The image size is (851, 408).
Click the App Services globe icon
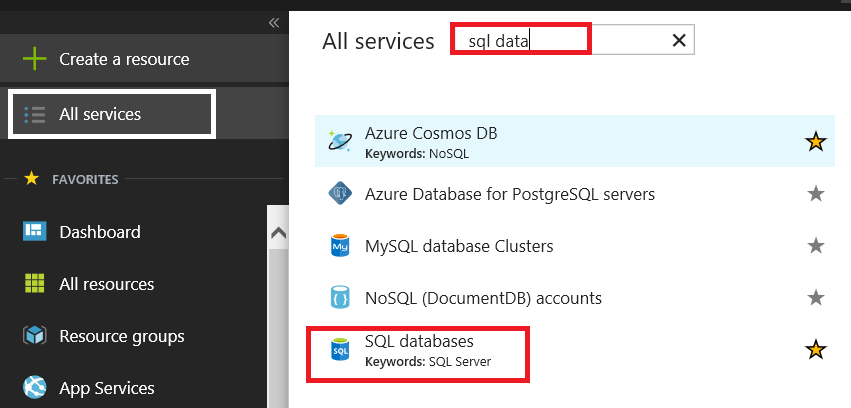tap(35, 388)
